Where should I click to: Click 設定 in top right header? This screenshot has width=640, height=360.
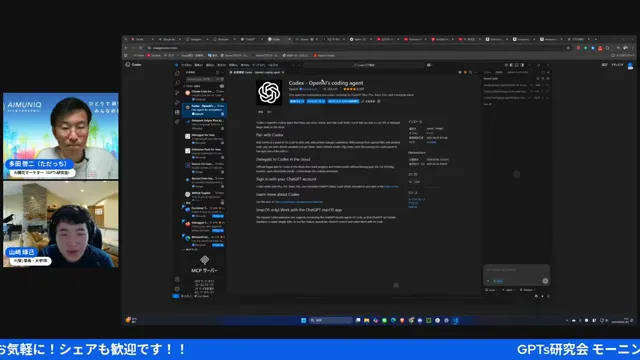pyautogui.click(x=604, y=65)
